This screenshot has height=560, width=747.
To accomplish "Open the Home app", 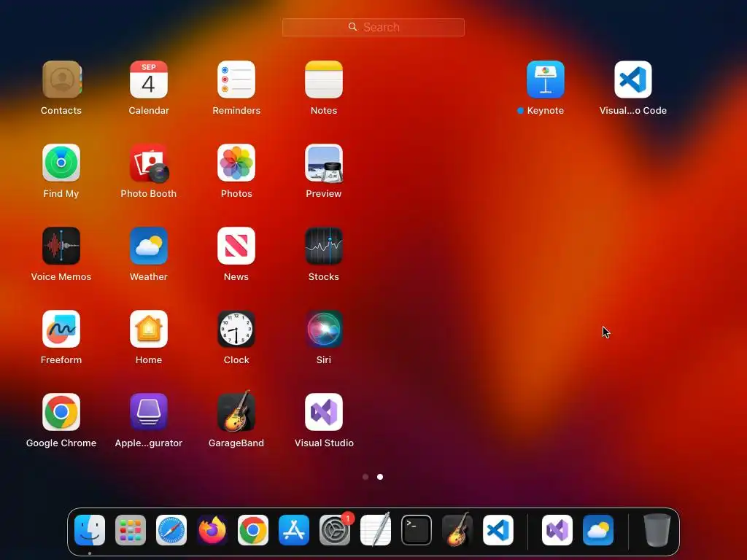I will 149,329.
